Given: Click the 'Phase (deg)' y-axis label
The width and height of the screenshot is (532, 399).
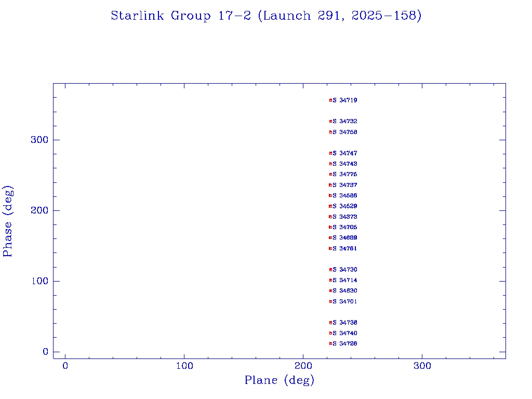Looking at the screenshot, I should [x=8, y=221].
